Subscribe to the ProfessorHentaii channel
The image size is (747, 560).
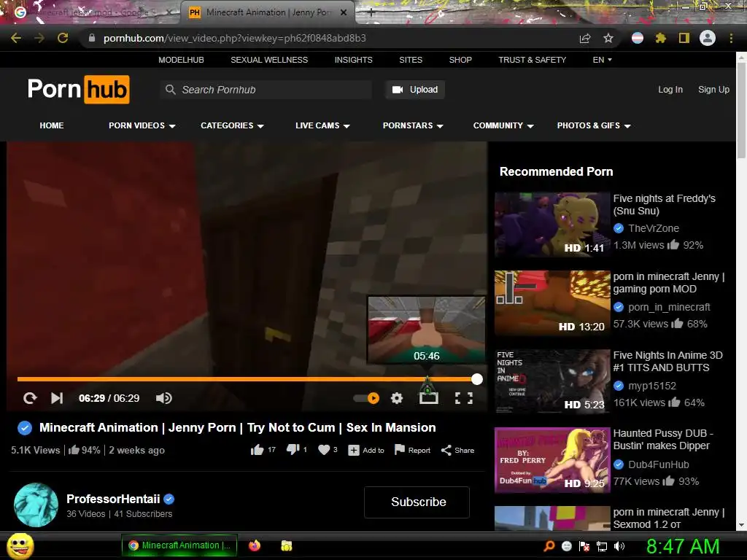point(417,502)
